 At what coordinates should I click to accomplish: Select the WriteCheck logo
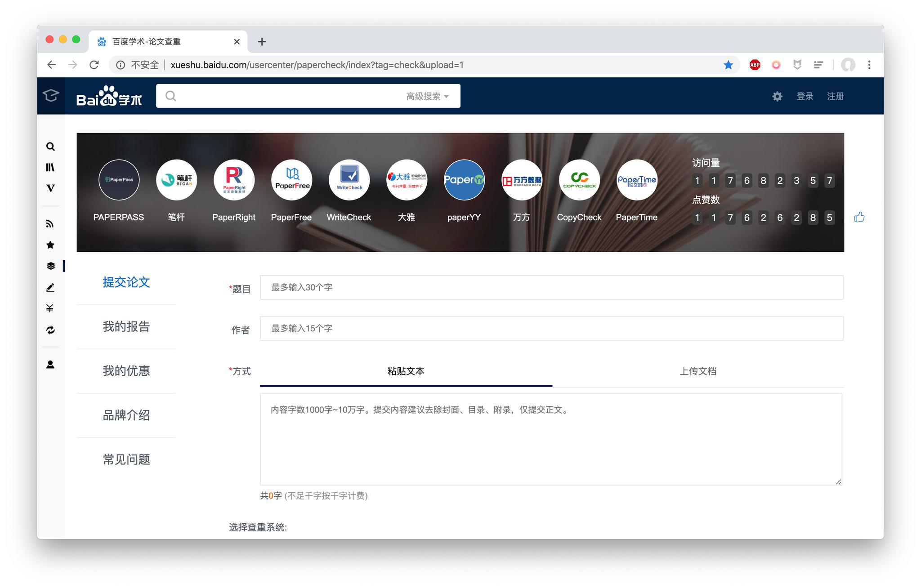(x=349, y=180)
